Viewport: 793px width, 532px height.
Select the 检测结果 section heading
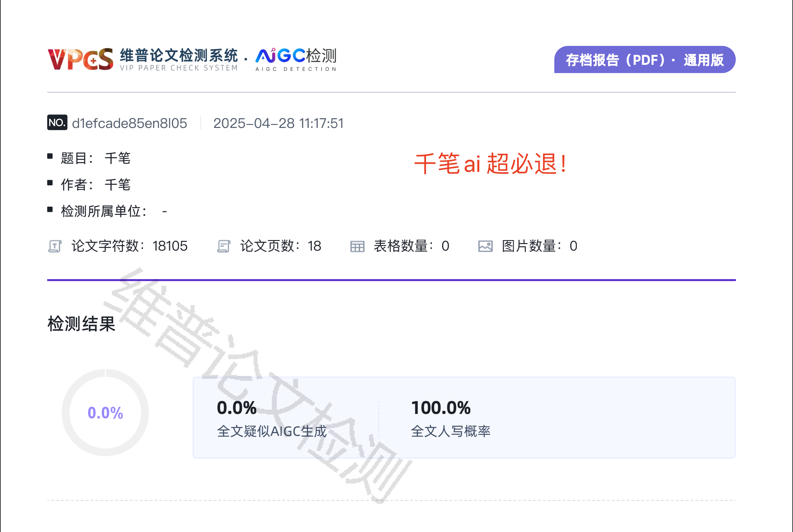(81, 325)
